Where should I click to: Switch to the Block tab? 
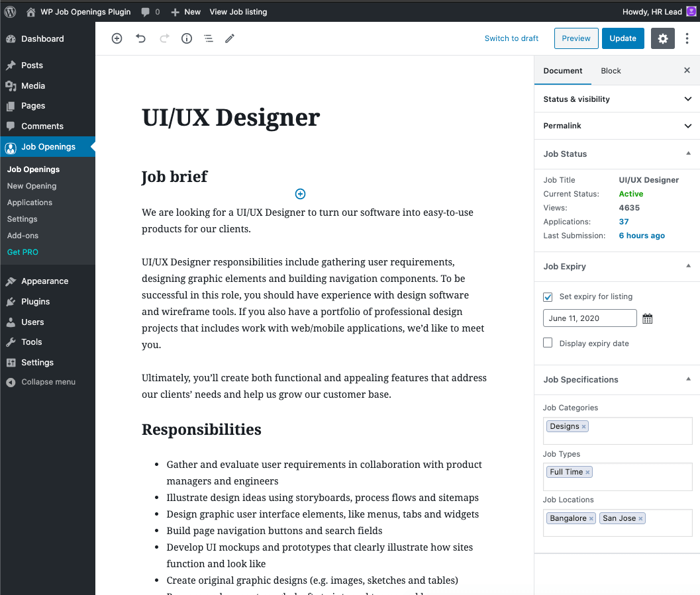click(x=611, y=71)
